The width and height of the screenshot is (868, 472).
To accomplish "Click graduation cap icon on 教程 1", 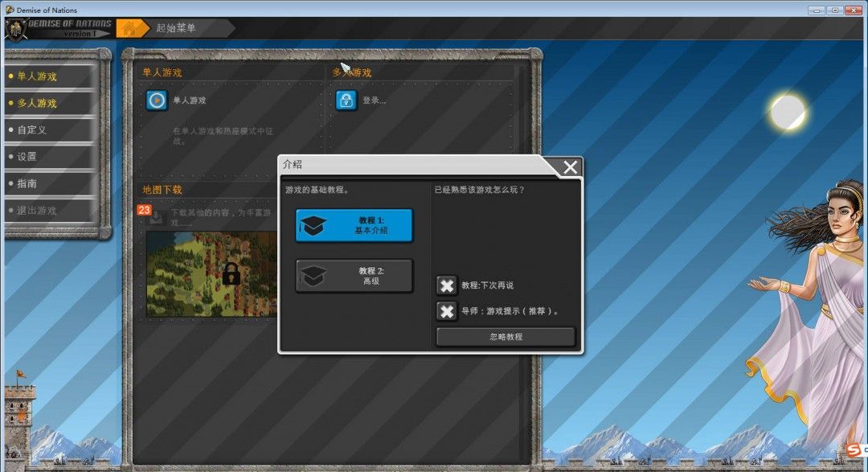I will click(x=313, y=226).
